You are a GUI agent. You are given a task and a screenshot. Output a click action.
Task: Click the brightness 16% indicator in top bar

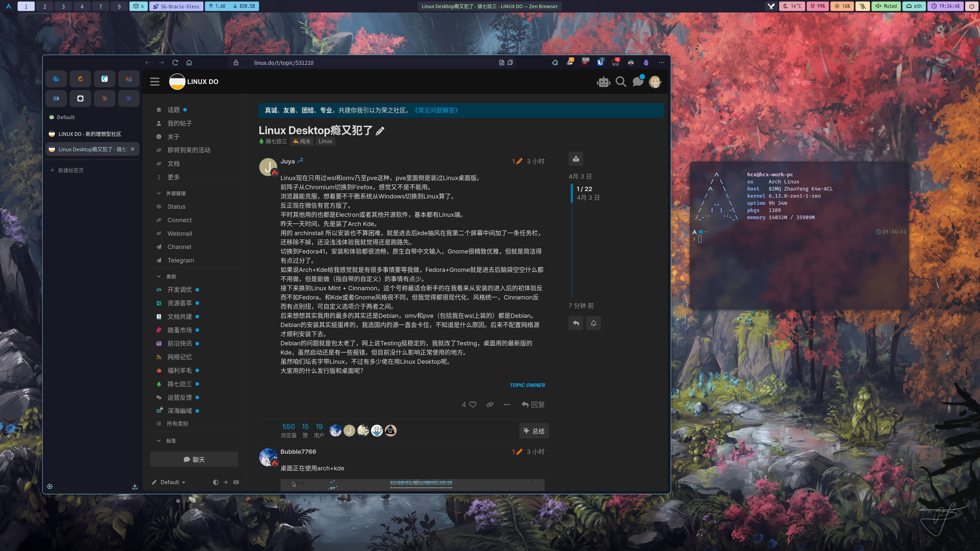(x=842, y=6)
